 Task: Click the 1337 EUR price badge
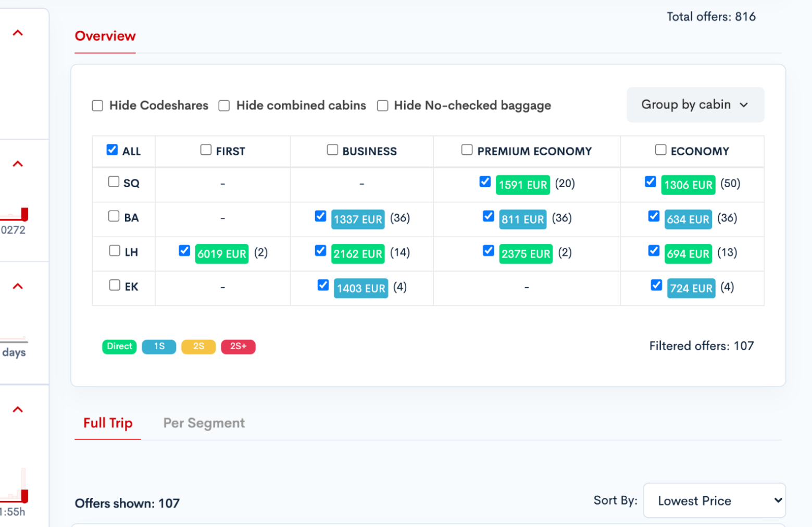point(358,219)
